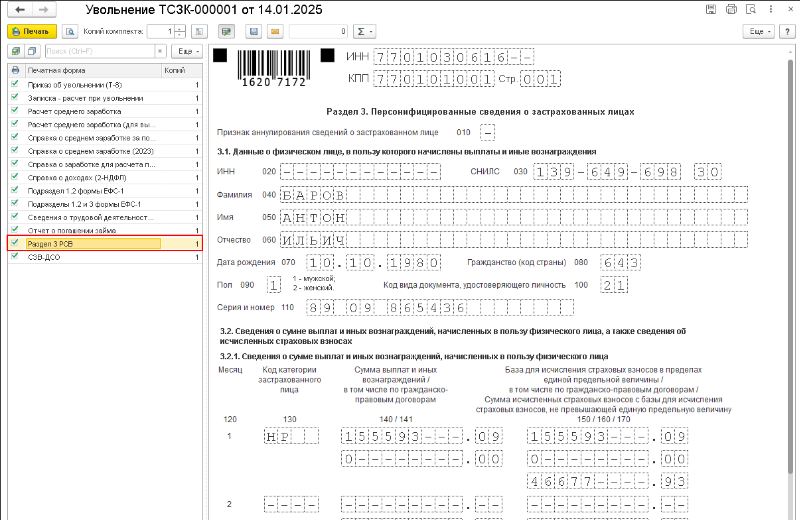Viewport: 800px width, 520px height.
Task: Expand the Еще menu above forms list
Action: [x=187, y=52]
